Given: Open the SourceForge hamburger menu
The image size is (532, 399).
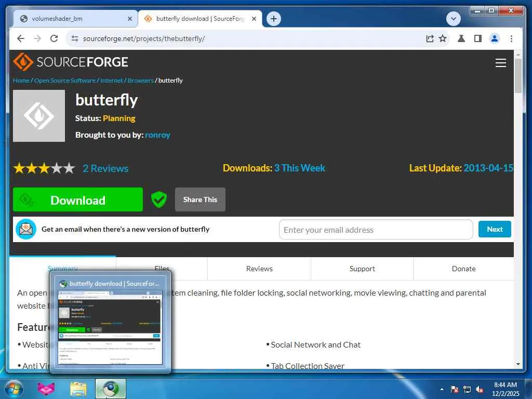Looking at the screenshot, I should point(500,63).
